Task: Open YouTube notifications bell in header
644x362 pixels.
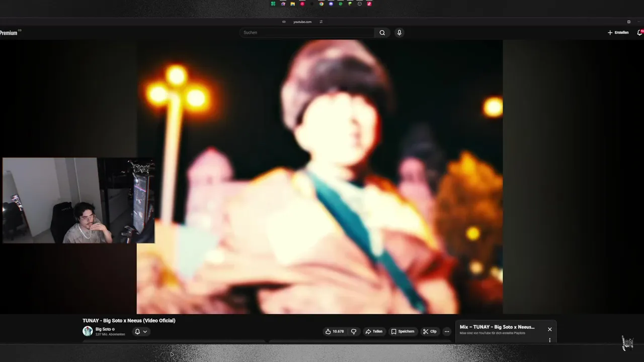Action: point(639,33)
